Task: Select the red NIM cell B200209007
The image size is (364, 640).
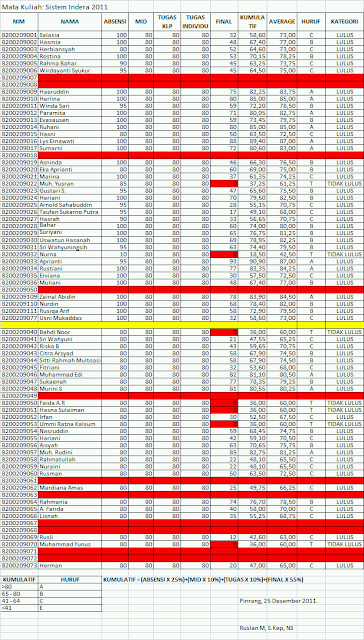Action: [19, 78]
